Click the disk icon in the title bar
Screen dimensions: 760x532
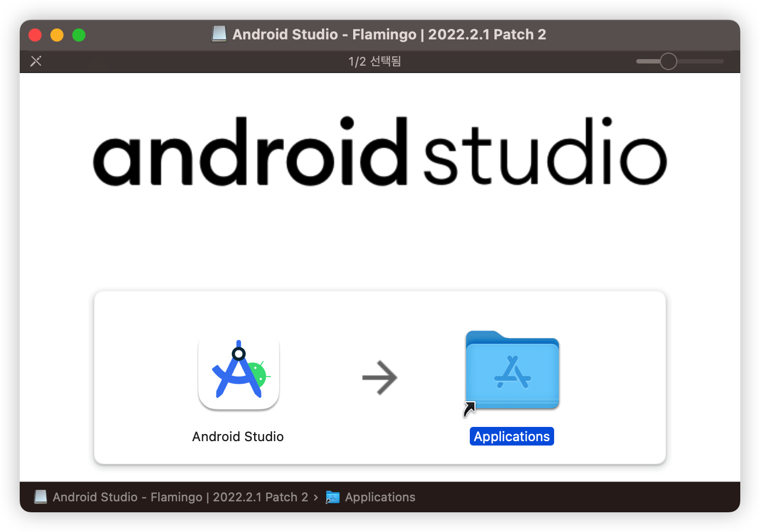click(219, 34)
